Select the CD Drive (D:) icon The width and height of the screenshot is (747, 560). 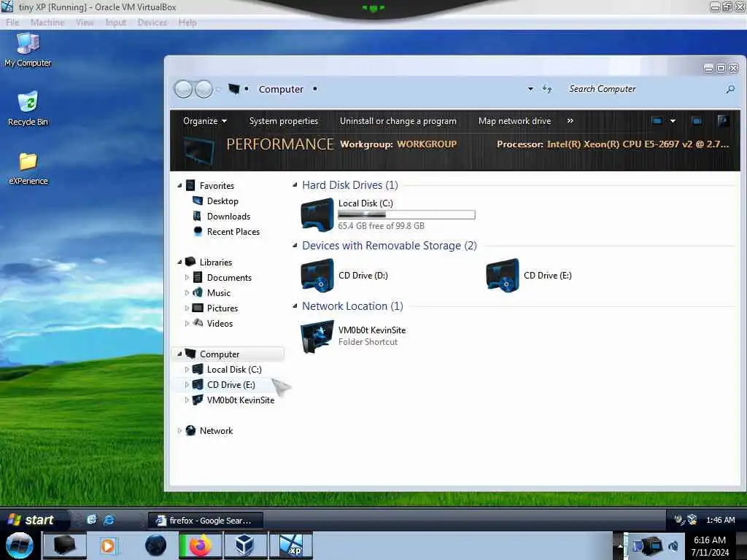click(317, 275)
